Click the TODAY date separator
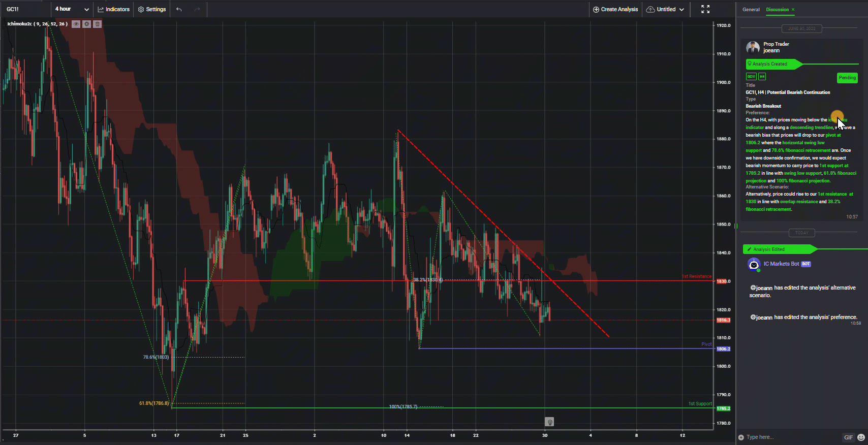This screenshot has width=868, height=445. [801, 233]
